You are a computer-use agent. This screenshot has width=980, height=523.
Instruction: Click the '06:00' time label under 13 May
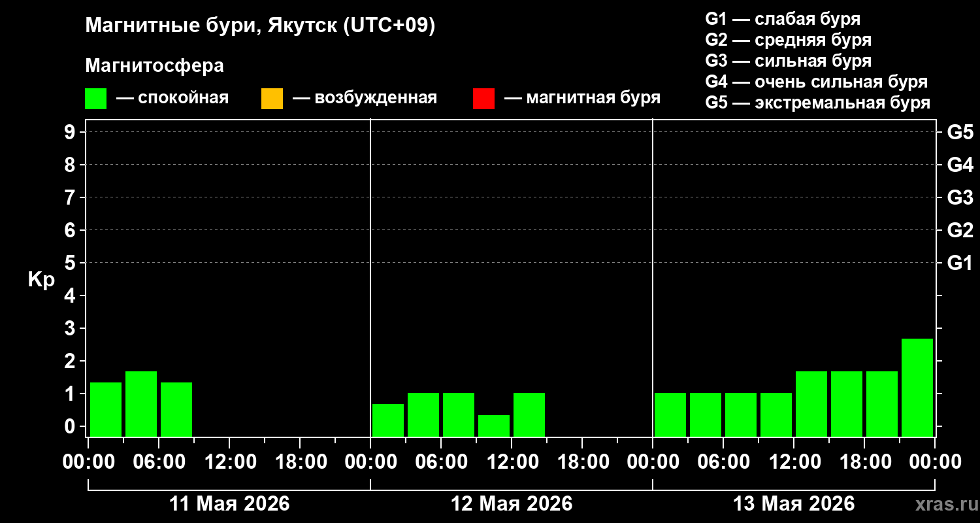pos(723,462)
